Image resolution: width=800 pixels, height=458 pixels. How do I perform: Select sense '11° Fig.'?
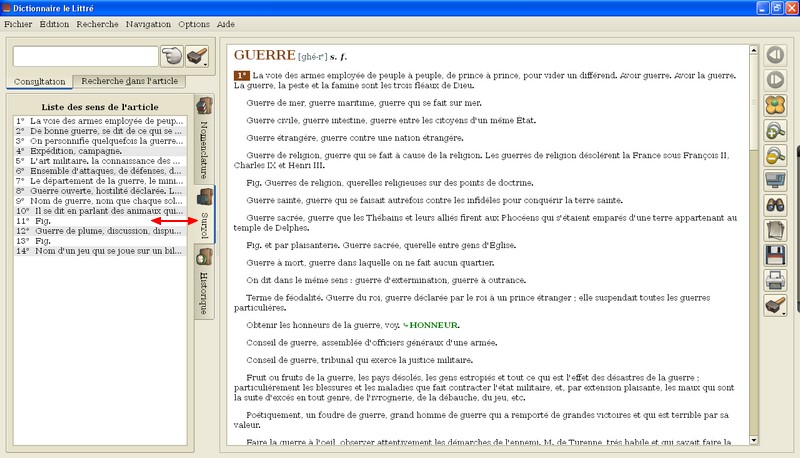(99, 221)
